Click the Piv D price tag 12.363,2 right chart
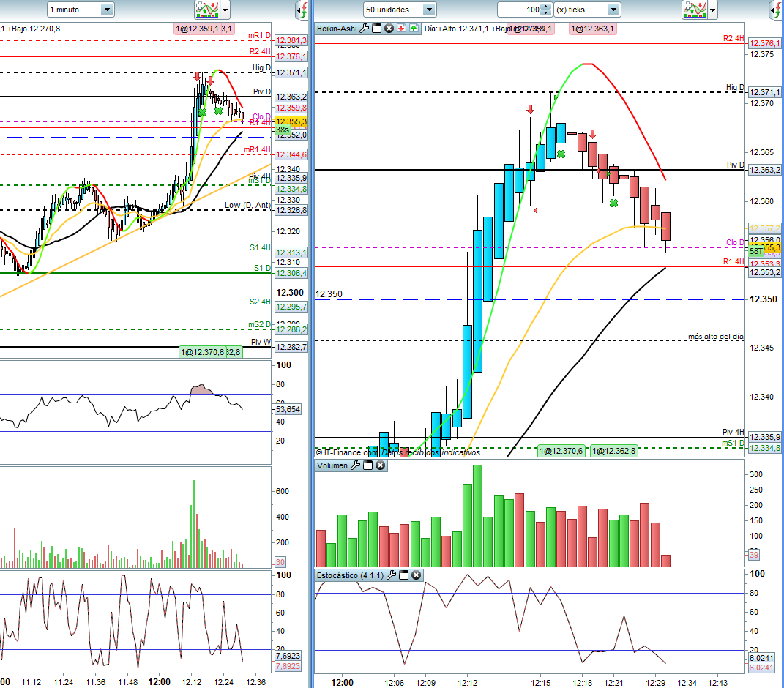Screen dimensions: 784x688 (764, 170)
